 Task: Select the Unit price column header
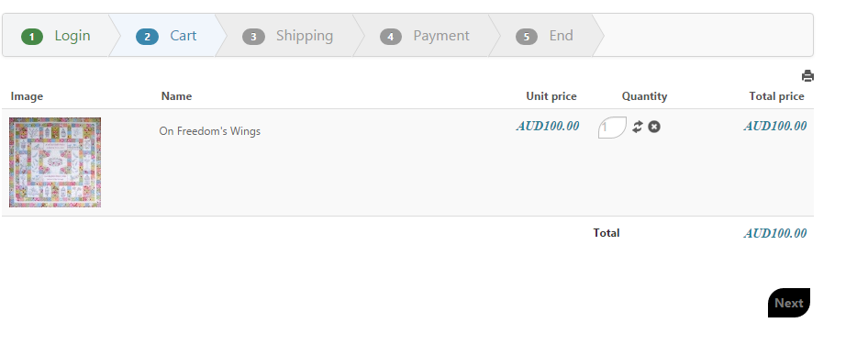tap(551, 96)
